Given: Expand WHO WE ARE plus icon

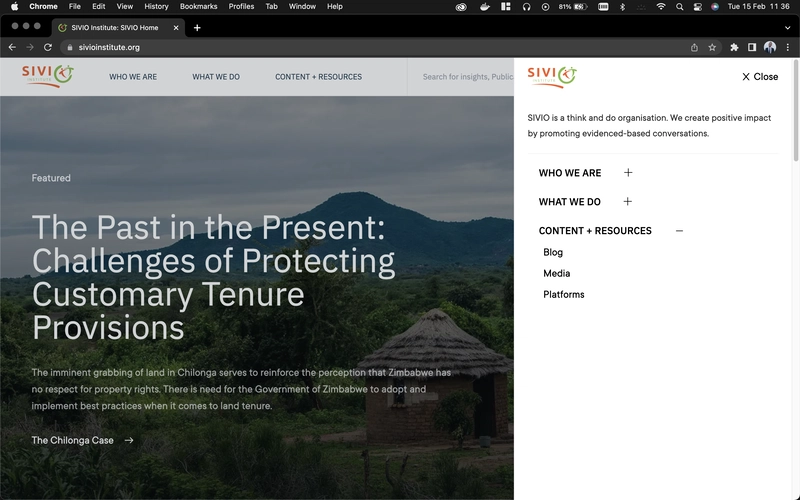Looking at the screenshot, I should [628, 173].
